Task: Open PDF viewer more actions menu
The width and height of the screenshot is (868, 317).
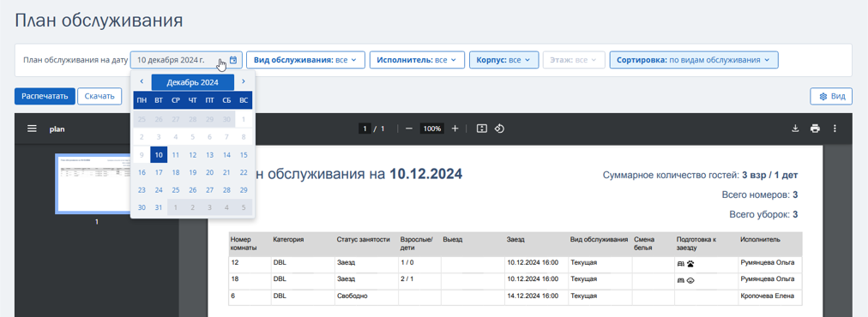Action: pos(835,129)
